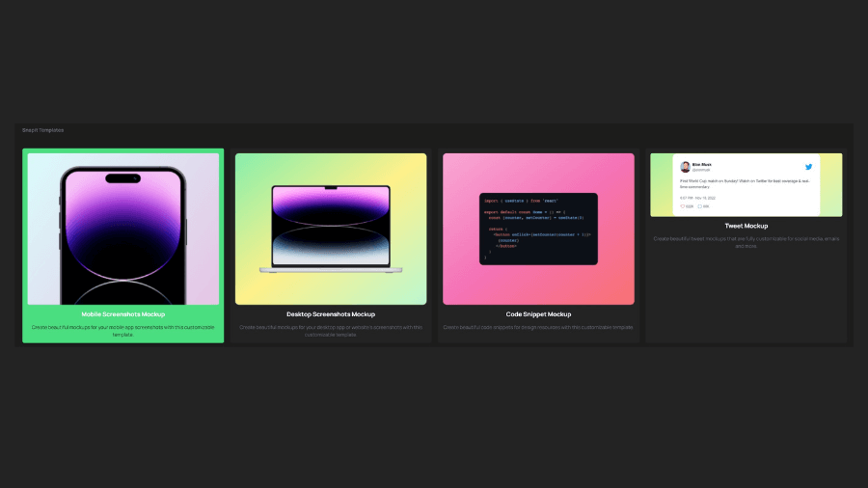Select the MacBook preview image
This screenshot has height=488, width=868.
click(x=331, y=229)
